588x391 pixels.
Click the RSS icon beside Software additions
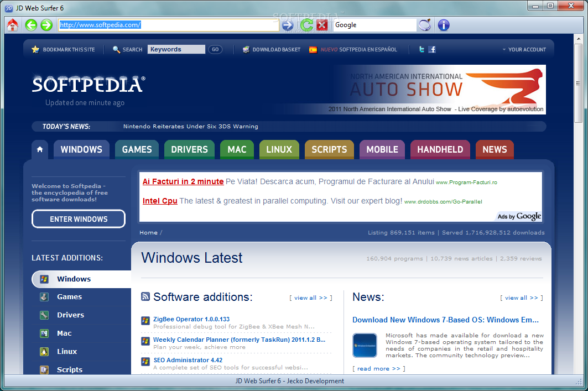(145, 296)
